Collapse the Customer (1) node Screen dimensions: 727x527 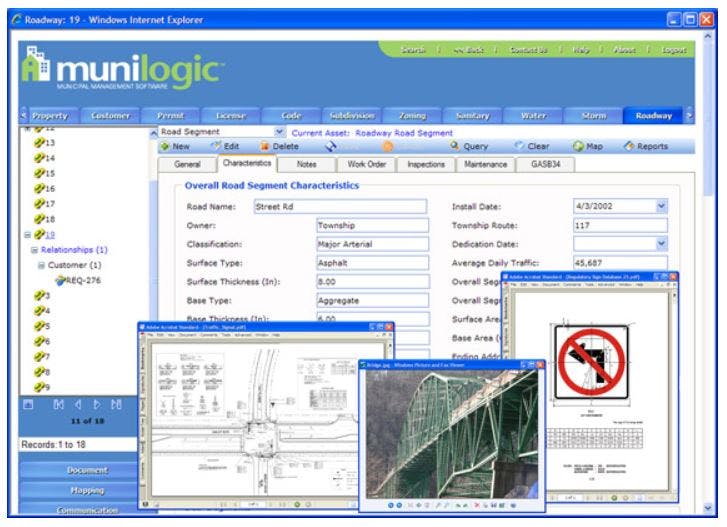41,266
